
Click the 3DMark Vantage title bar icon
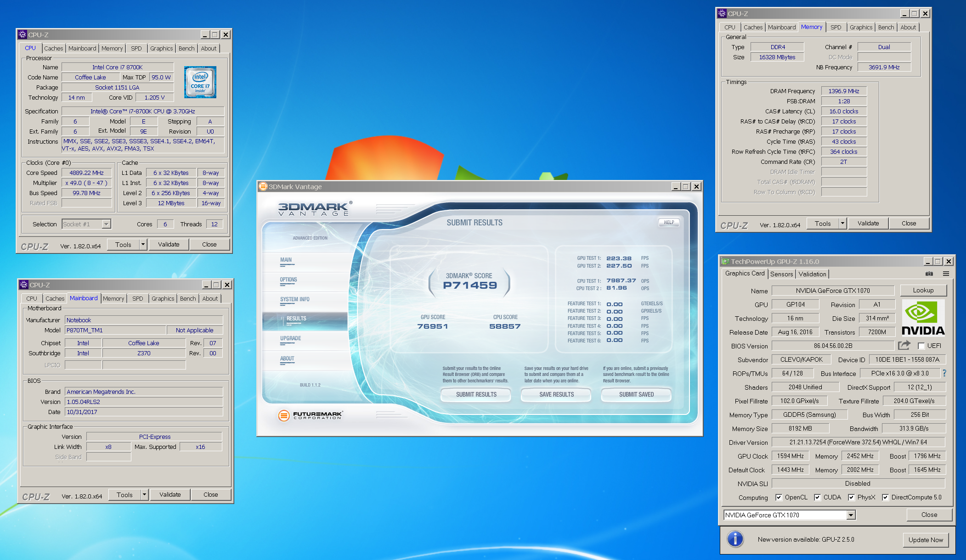[263, 186]
